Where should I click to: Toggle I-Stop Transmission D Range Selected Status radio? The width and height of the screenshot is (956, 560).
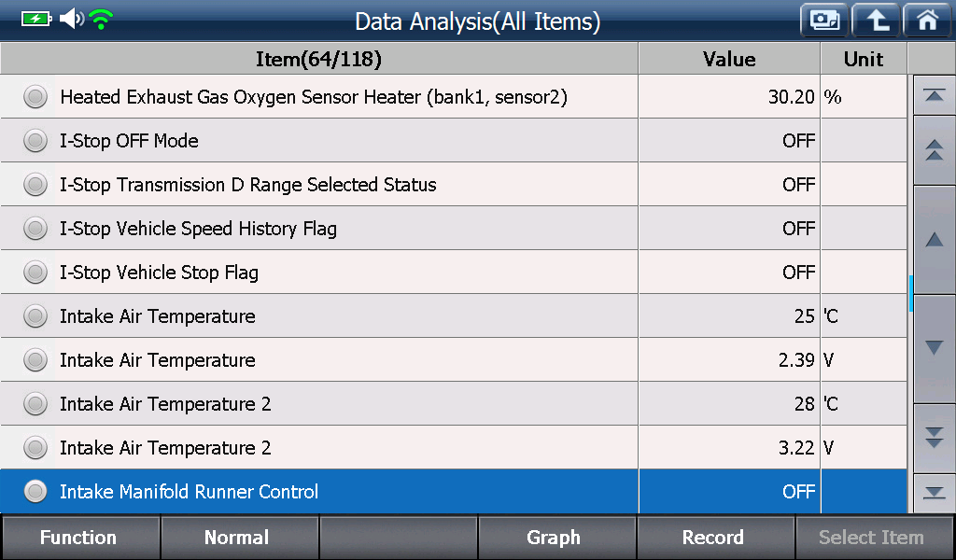click(x=35, y=185)
